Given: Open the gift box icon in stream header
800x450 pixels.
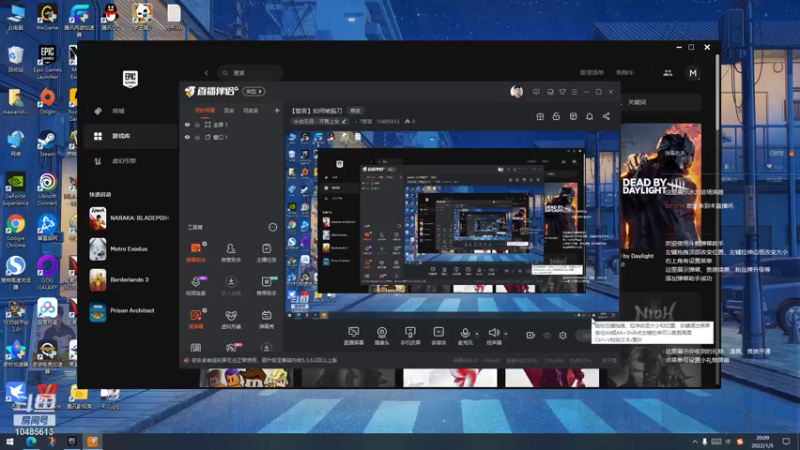Looking at the screenshot, I should tap(540, 116).
